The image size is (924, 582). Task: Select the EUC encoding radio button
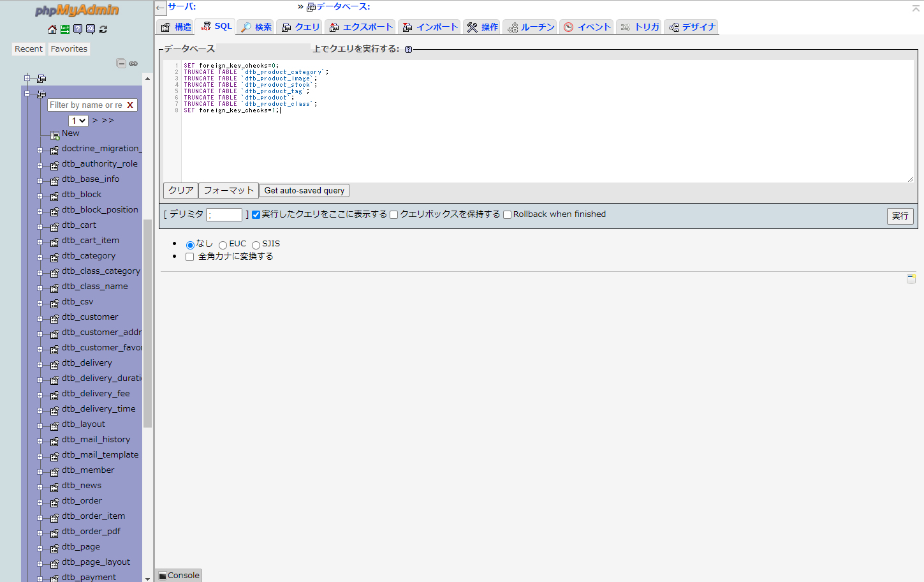coord(223,245)
